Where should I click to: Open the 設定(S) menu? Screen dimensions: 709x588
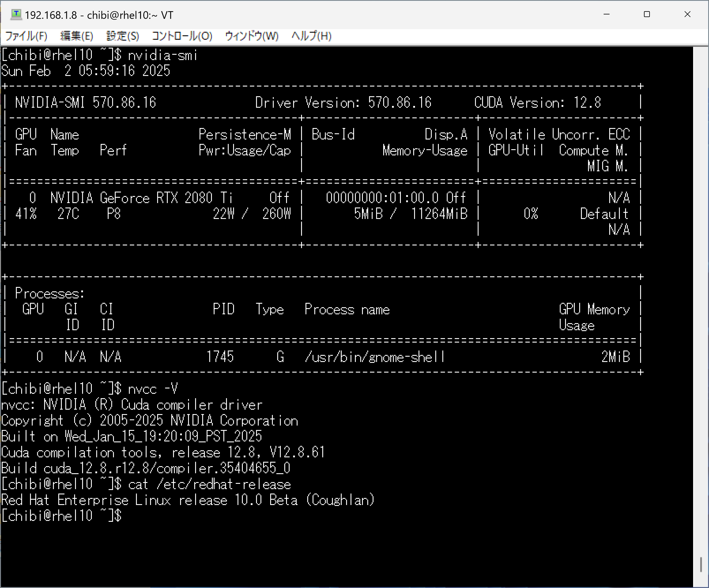pos(122,36)
